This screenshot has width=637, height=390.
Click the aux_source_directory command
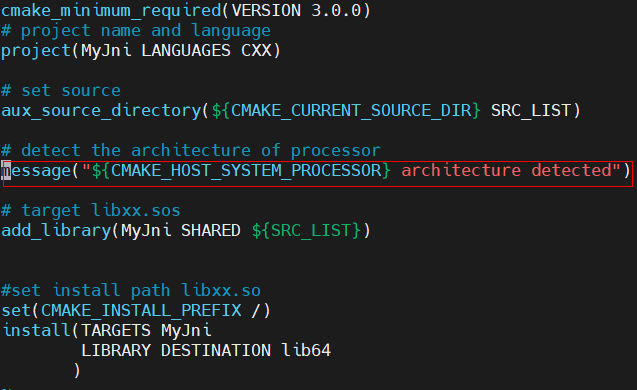pos(101,110)
